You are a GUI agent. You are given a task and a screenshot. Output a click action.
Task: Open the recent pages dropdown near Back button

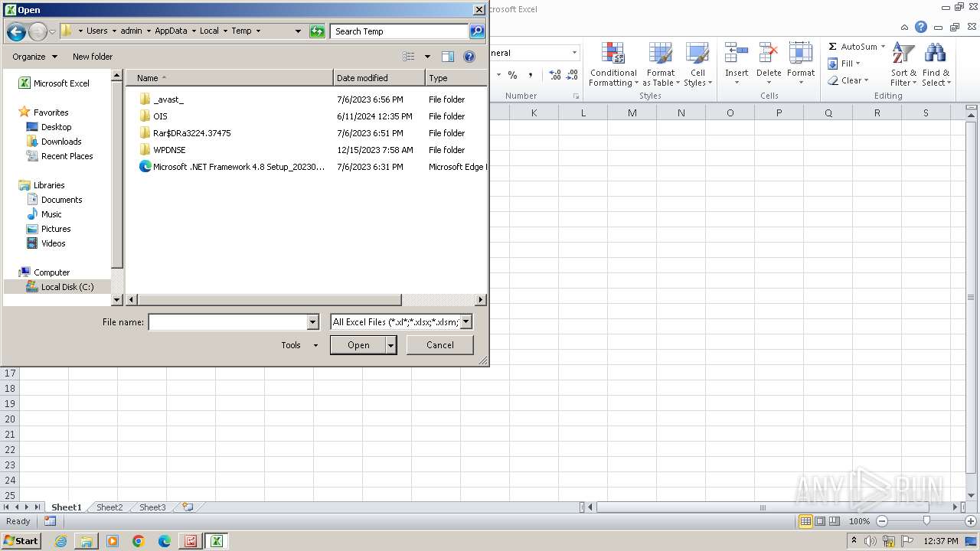[x=52, y=31]
